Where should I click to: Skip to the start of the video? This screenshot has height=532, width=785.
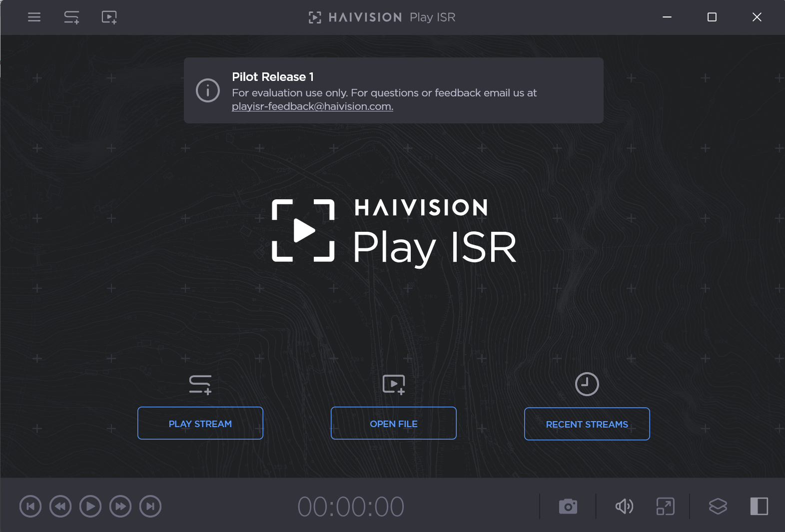30,507
